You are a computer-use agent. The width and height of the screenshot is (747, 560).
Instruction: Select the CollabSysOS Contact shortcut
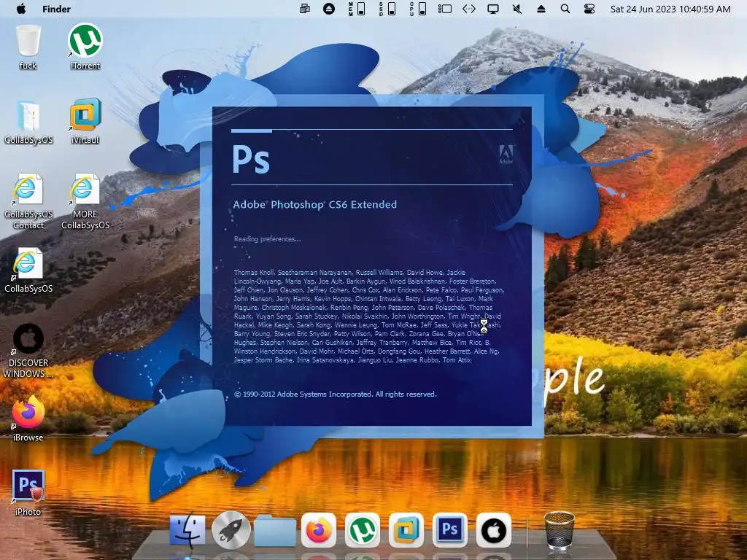pyautogui.click(x=28, y=201)
